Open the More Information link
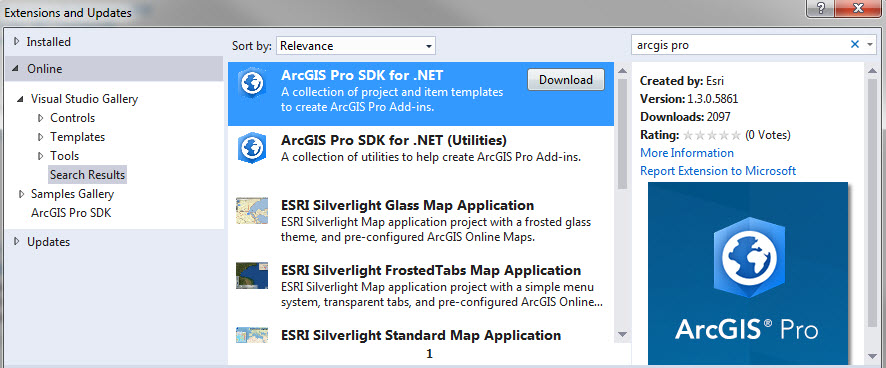Screen dimensions: 886x368 coord(687,153)
